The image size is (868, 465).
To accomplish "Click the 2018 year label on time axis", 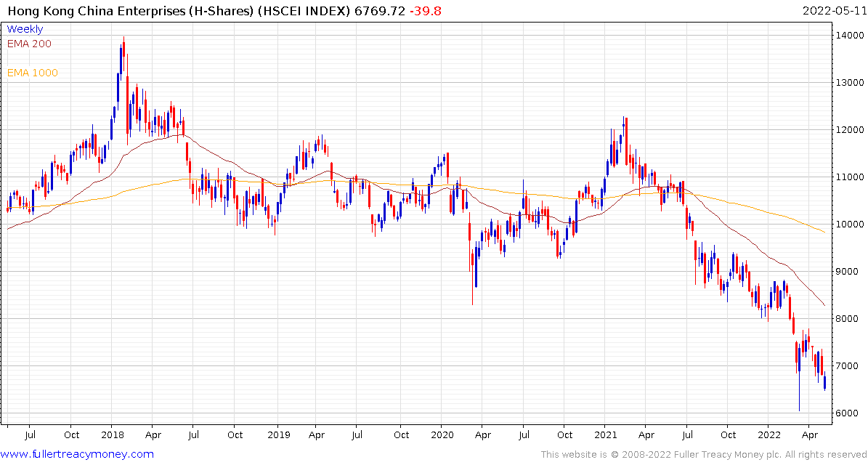I will click(111, 434).
